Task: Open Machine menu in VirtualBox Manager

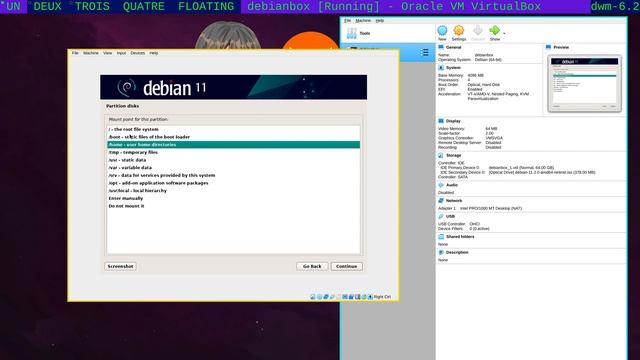Action: click(363, 20)
